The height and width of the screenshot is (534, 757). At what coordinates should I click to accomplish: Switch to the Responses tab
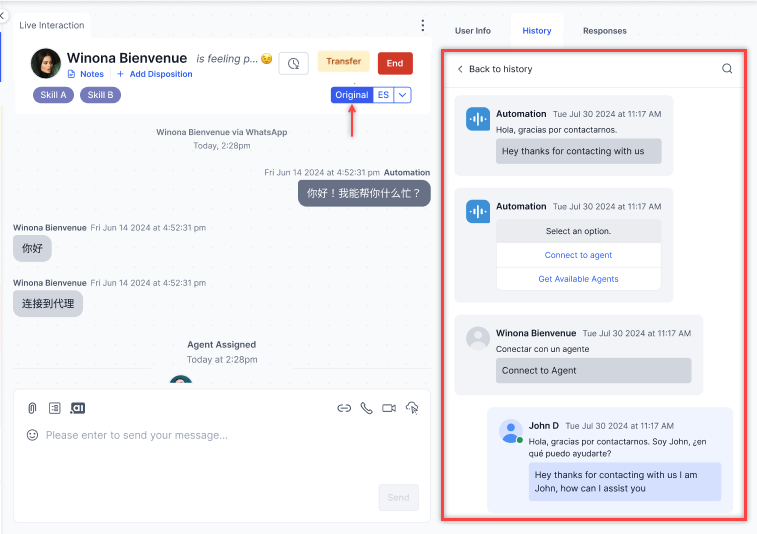point(604,31)
